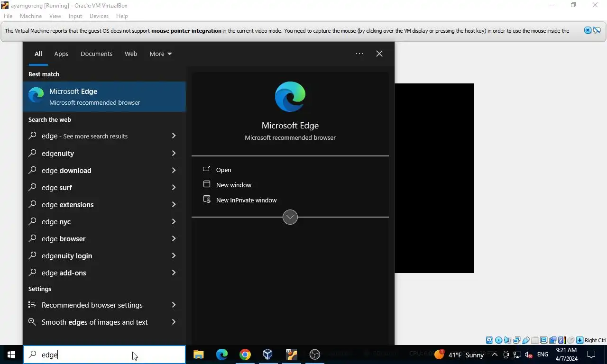Click the Open action for Microsoft Edge

tap(223, 170)
